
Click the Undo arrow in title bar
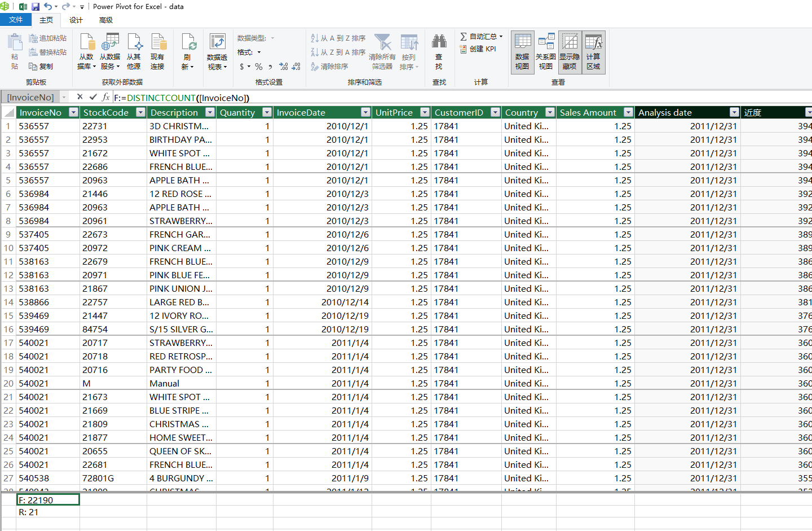tap(48, 6)
